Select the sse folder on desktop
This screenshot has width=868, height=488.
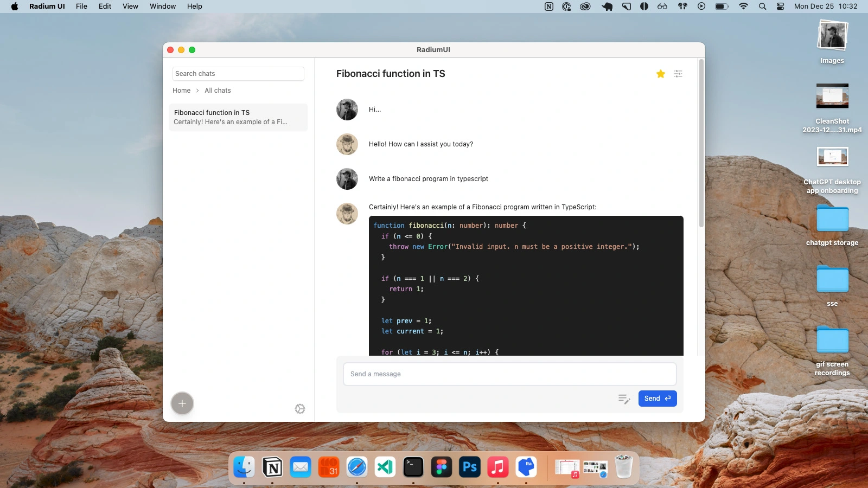[x=832, y=286]
